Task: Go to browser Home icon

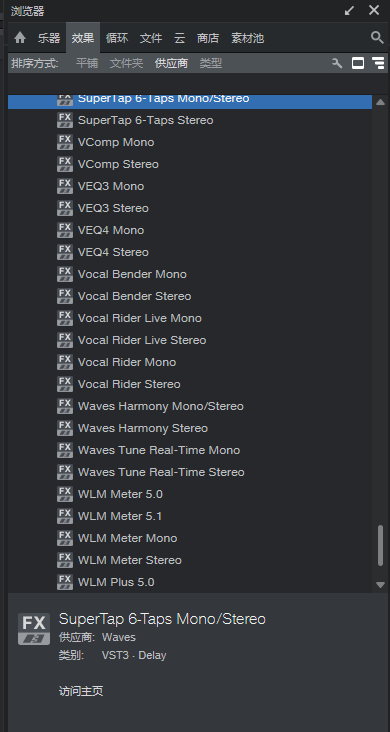Action: pos(20,38)
